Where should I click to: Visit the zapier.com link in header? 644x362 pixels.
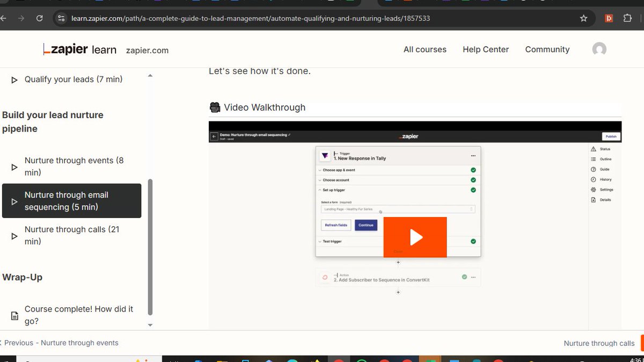click(147, 50)
